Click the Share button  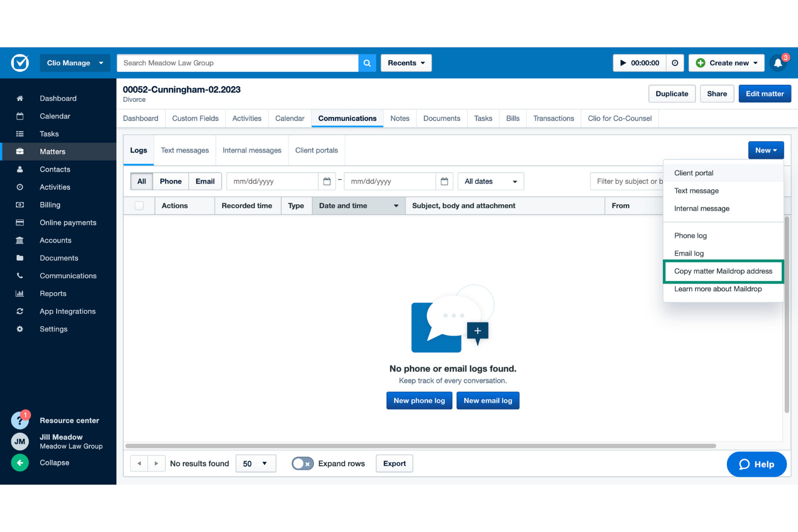(x=717, y=94)
